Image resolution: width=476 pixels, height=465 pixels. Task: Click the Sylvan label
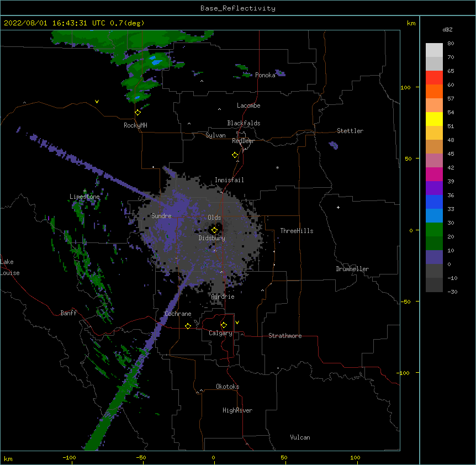[215, 135]
